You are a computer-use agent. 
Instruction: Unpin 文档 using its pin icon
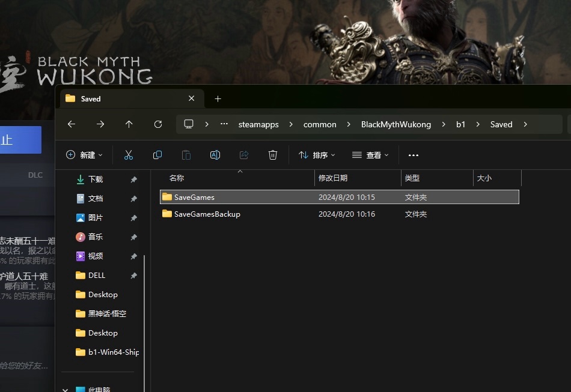(x=133, y=199)
